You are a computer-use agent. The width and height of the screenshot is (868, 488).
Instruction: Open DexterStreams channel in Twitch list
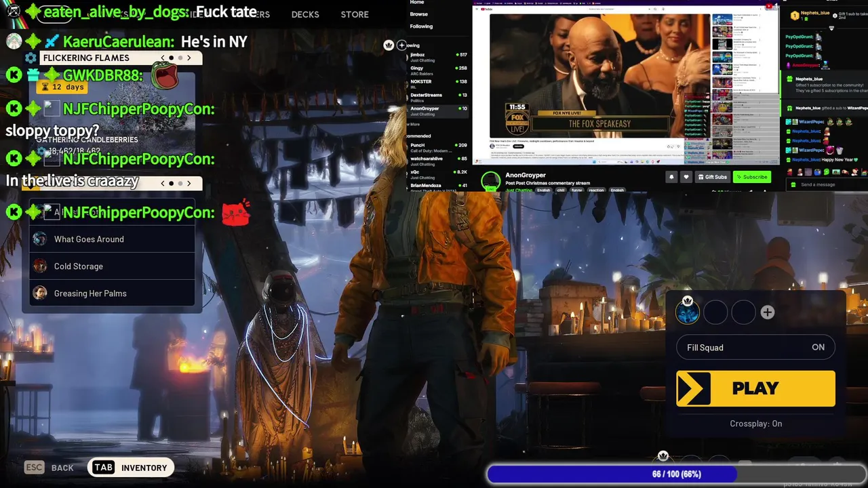click(439, 98)
